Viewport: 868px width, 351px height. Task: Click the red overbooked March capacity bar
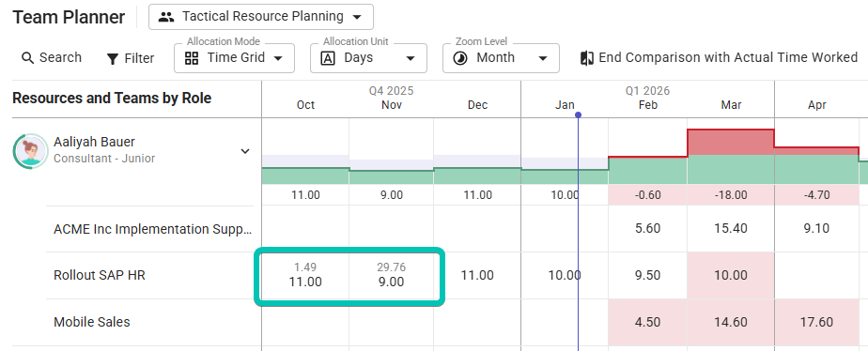point(731,143)
